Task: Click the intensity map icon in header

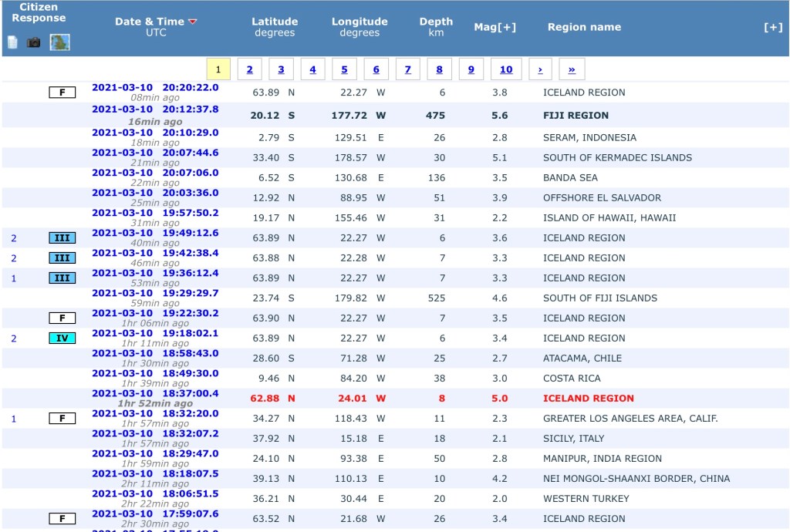Action: 59,42
